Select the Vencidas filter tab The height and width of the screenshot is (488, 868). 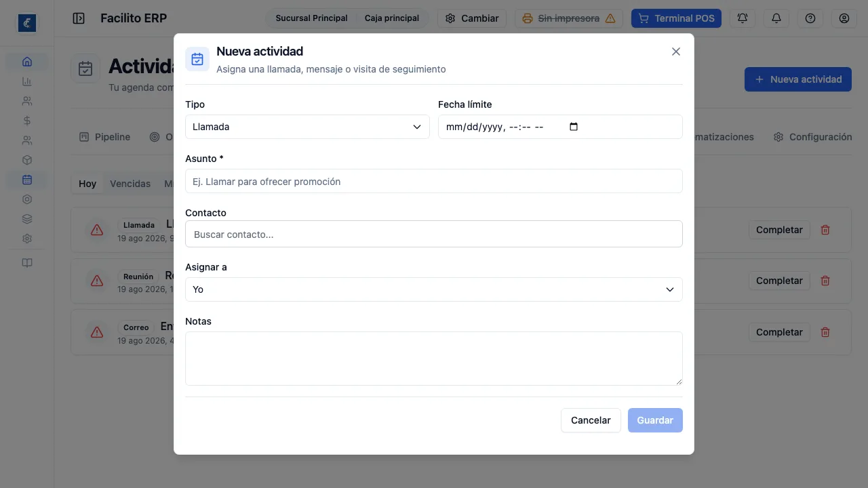tap(130, 184)
